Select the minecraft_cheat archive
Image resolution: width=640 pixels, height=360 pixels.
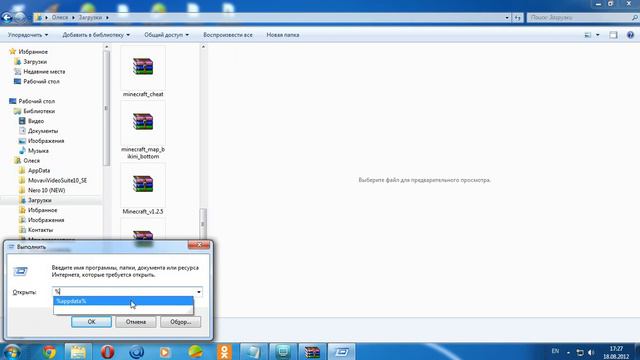(x=143, y=72)
